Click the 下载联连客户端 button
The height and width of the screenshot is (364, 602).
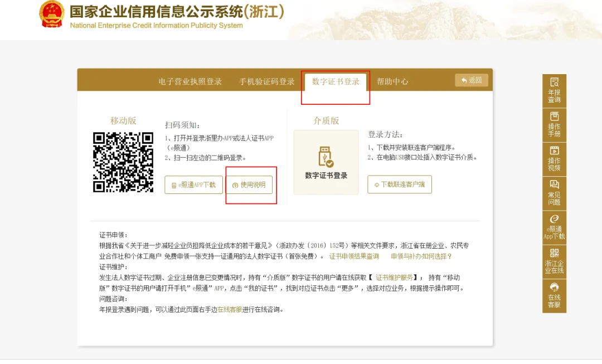[399, 185]
